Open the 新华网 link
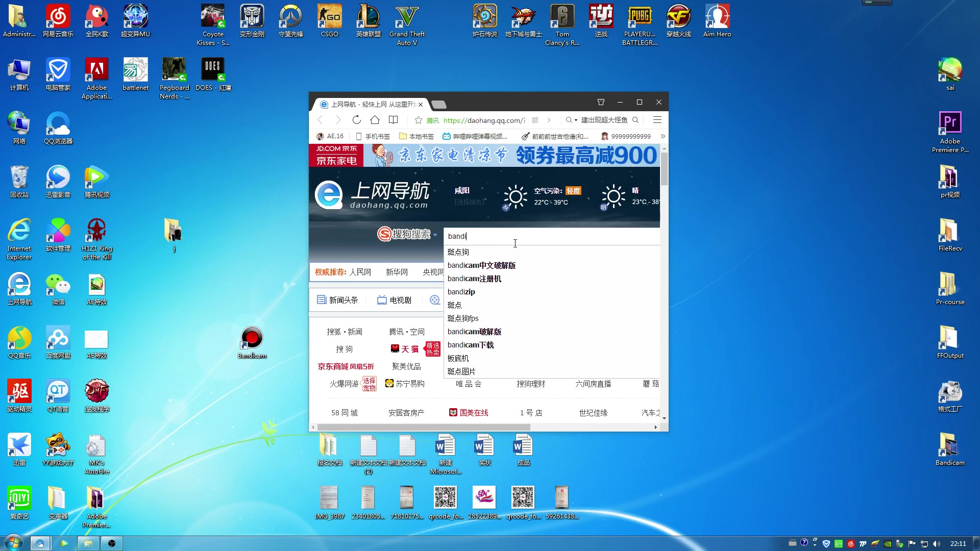The image size is (980, 551). (x=397, y=272)
